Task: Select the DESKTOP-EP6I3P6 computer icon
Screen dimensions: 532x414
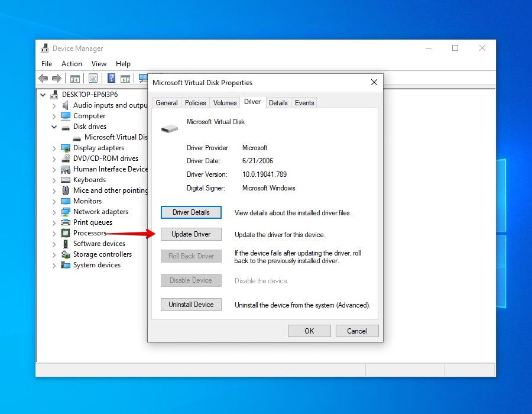Action: click(x=54, y=95)
